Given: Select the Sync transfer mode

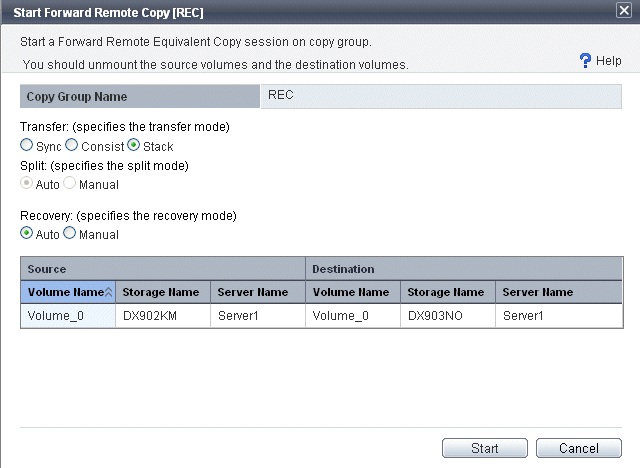Looking at the screenshot, I should click(27, 145).
